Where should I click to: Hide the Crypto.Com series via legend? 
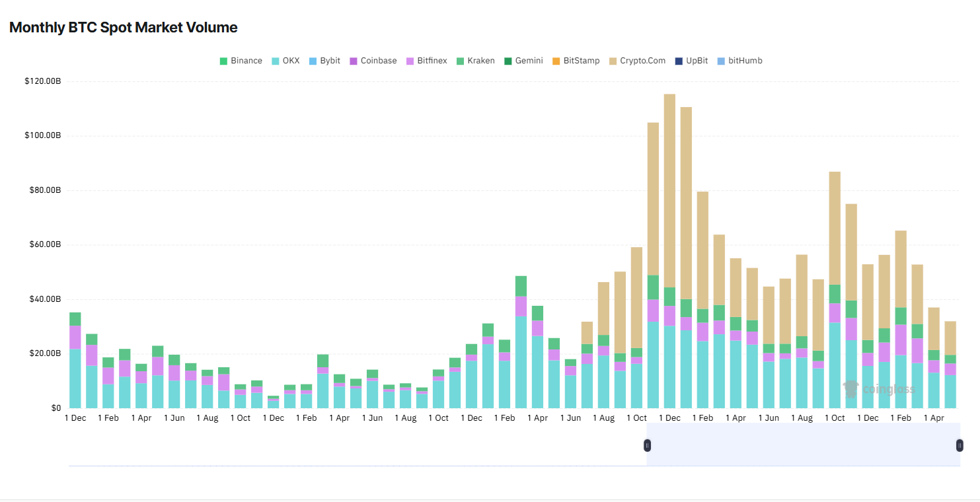[637, 61]
